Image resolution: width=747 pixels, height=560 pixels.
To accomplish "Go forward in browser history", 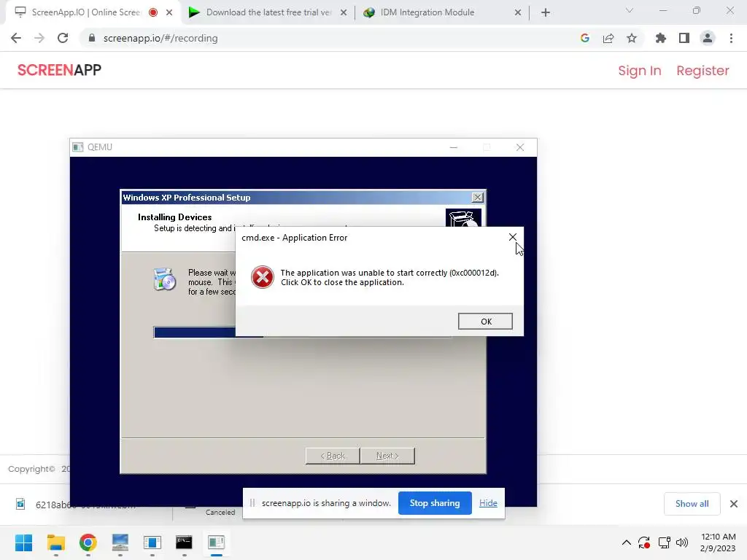I will tap(39, 38).
